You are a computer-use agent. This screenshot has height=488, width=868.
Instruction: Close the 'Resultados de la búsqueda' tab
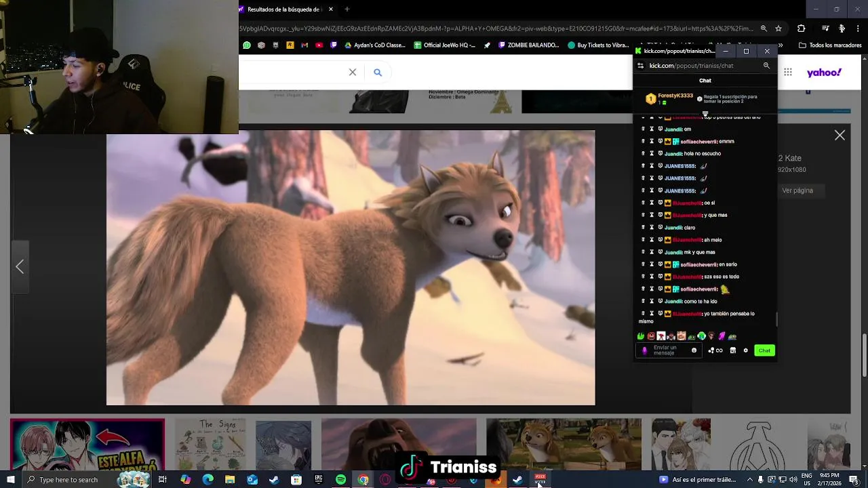331,9
